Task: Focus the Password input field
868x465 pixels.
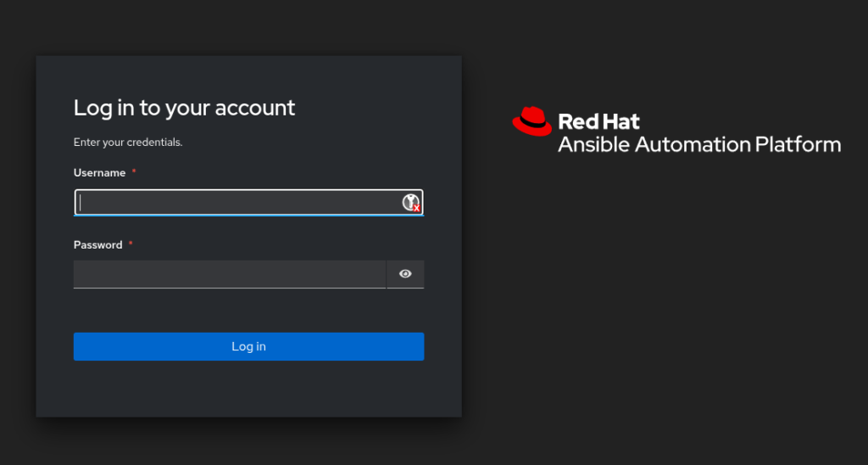Action: coord(229,274)
